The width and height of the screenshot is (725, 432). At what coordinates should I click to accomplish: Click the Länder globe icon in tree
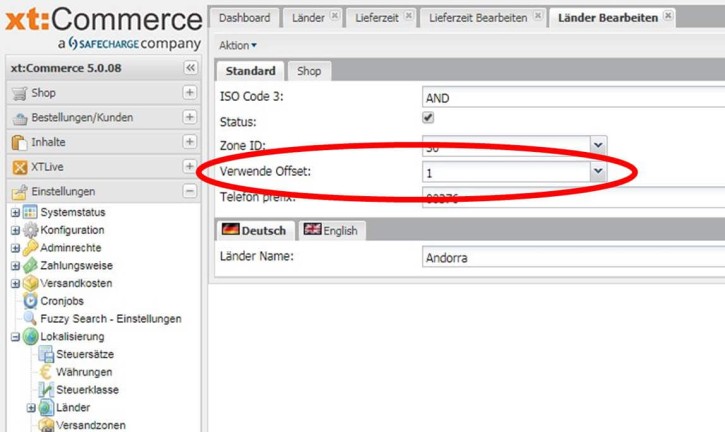(x=46, y=407)
